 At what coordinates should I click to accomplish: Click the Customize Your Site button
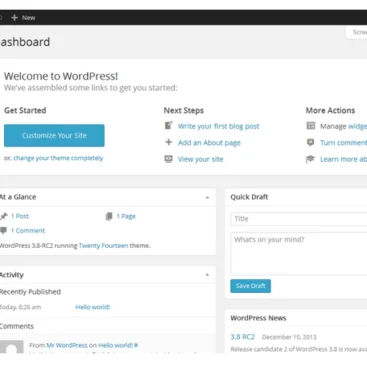tap(54, 135)
